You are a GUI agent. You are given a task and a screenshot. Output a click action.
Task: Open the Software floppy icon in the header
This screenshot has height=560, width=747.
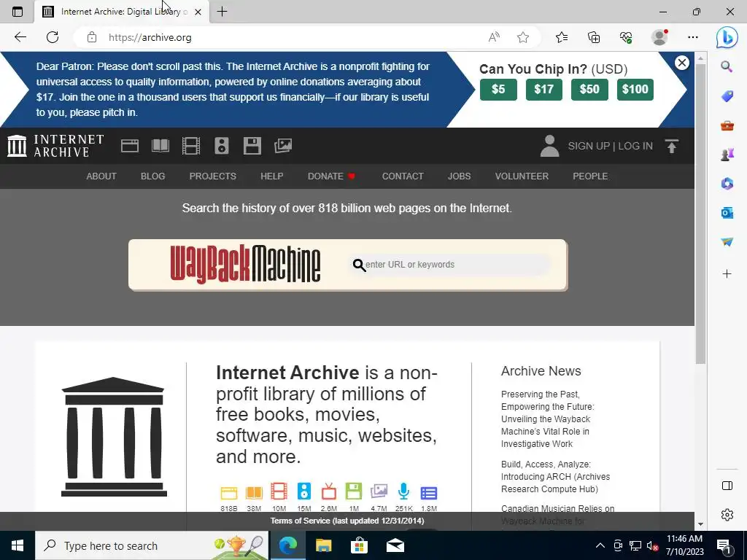click(x=252, y=146)
